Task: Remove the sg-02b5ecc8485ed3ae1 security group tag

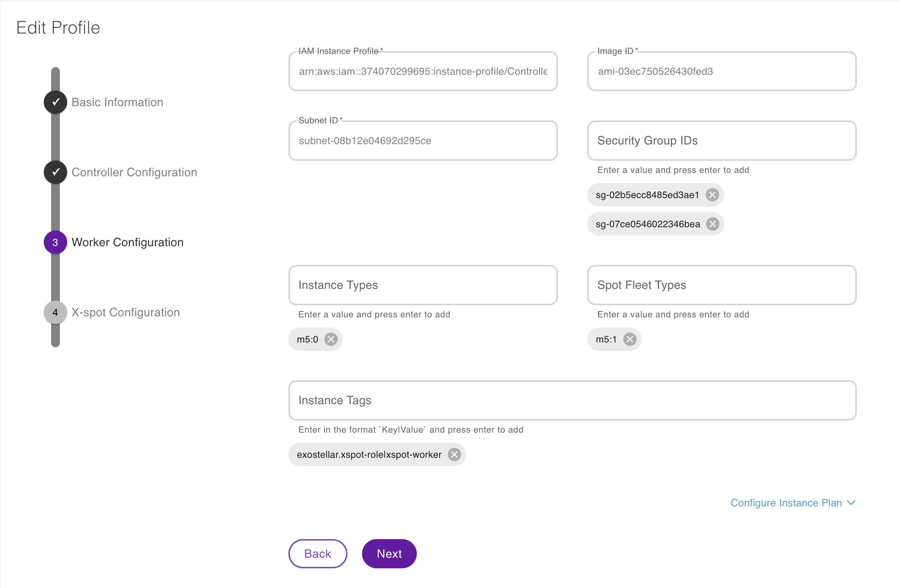Action: pyautogui.click(x=713, y=195)
